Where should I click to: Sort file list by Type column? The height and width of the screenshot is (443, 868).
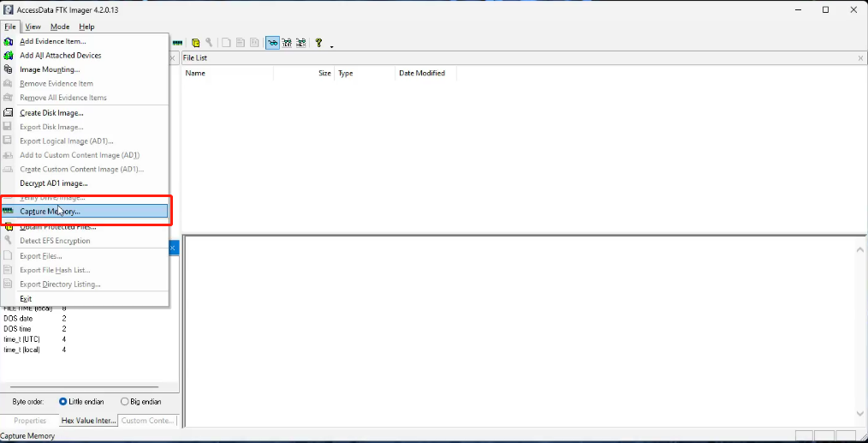[x=365, y=73]
